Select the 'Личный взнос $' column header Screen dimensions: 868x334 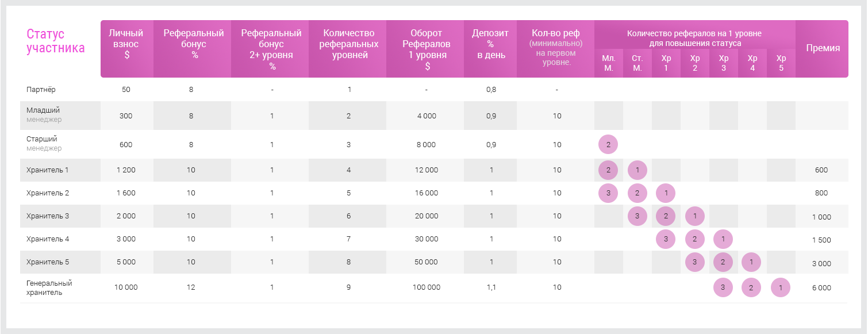[x=126, y=44]
